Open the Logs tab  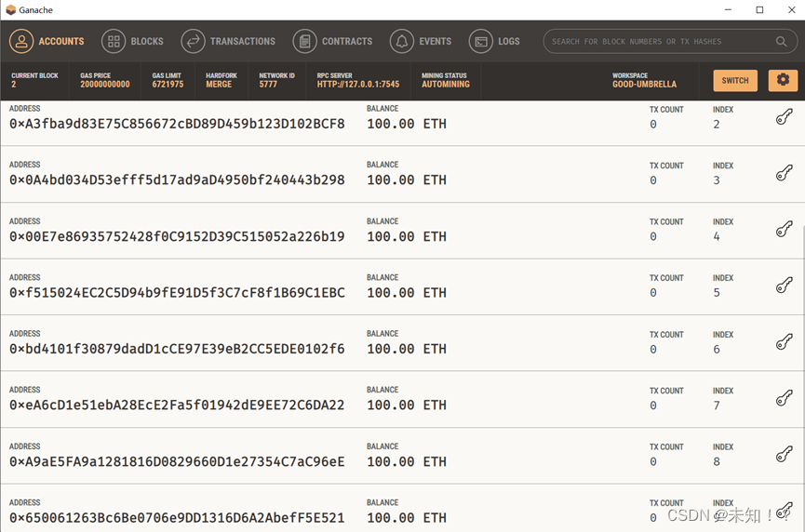(x=494, y=42)
